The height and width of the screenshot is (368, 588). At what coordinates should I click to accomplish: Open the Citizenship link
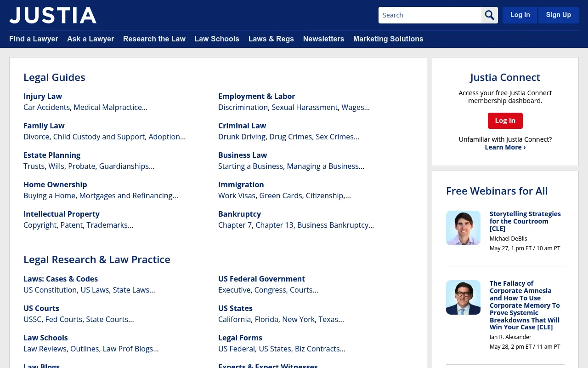[325, 195]
